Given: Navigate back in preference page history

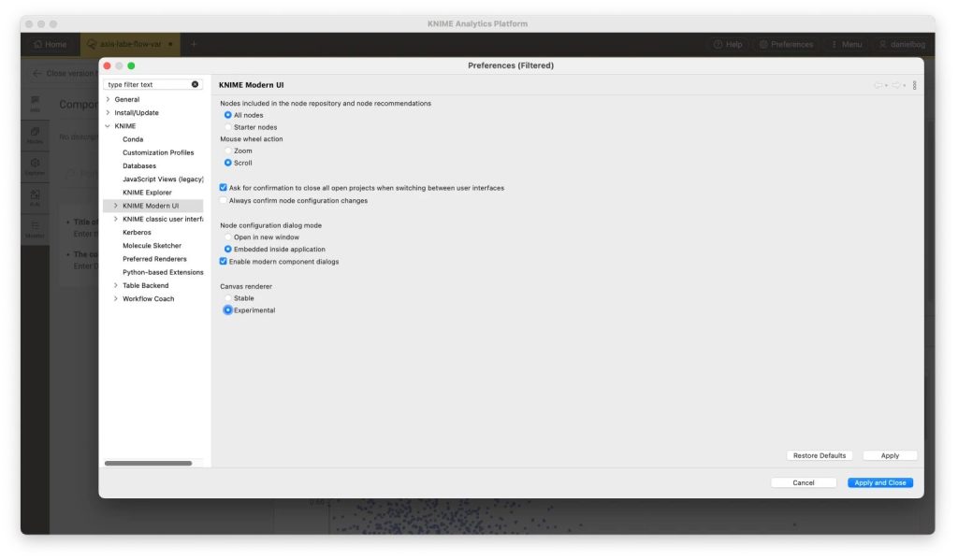Looking at the screenshot, I should click(x=878, y=85).
